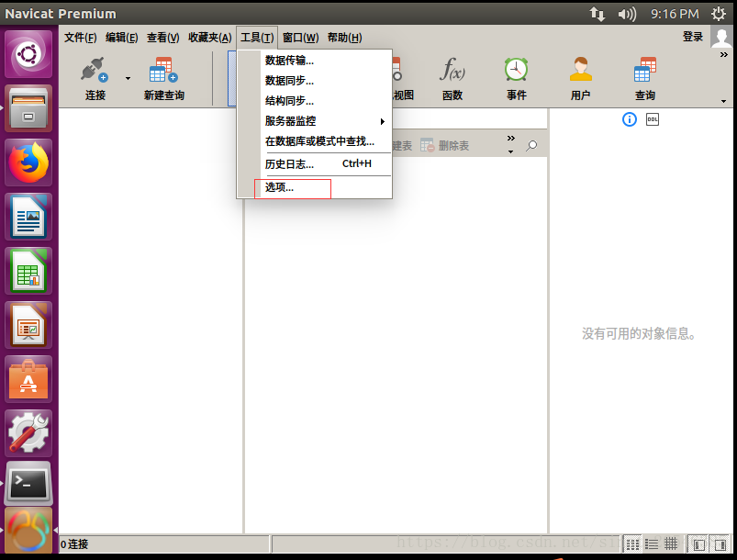Open System Settings wrench-gear icon
Viewport: 737px width, 560px height.
pyautogui.click(x=28, y=433)
